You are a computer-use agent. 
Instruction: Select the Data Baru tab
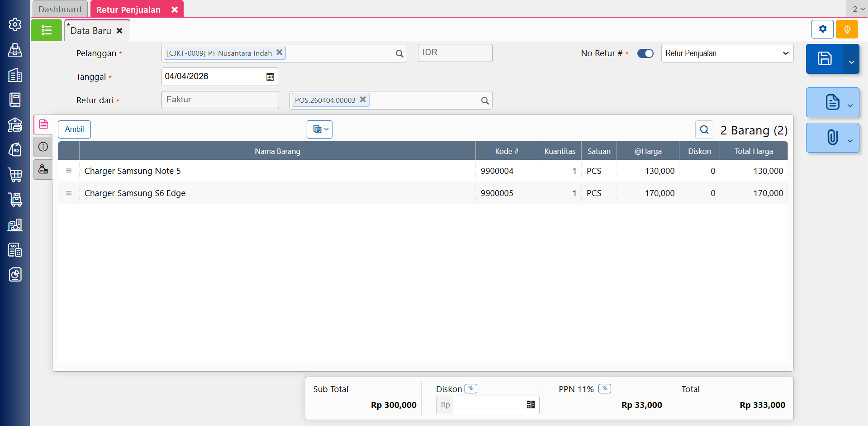tap(91, 31)
